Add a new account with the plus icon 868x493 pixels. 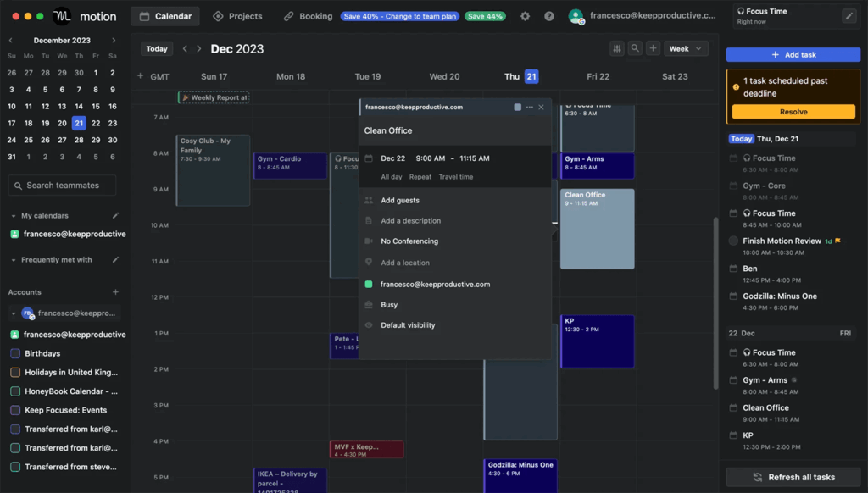coord(116,292)
